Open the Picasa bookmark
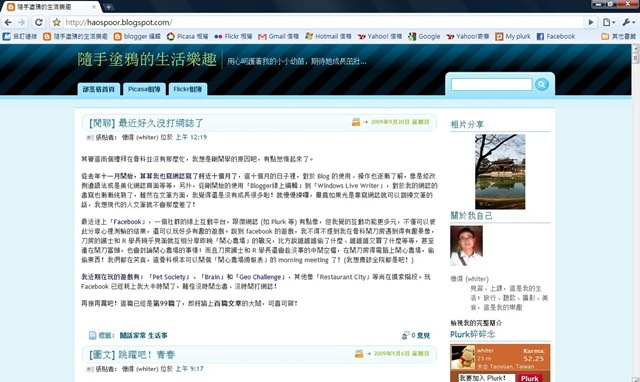The image size is (640, 382). (188, 36)
